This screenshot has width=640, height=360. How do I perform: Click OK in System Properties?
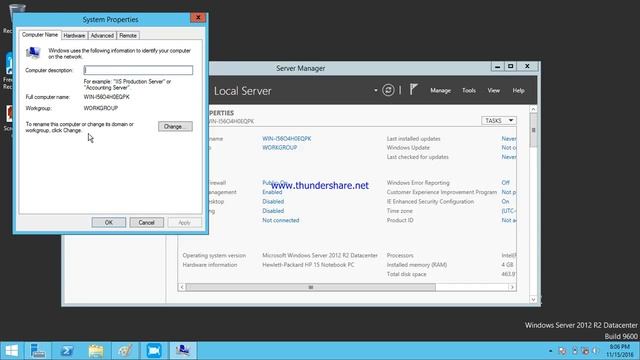[109, 222]
